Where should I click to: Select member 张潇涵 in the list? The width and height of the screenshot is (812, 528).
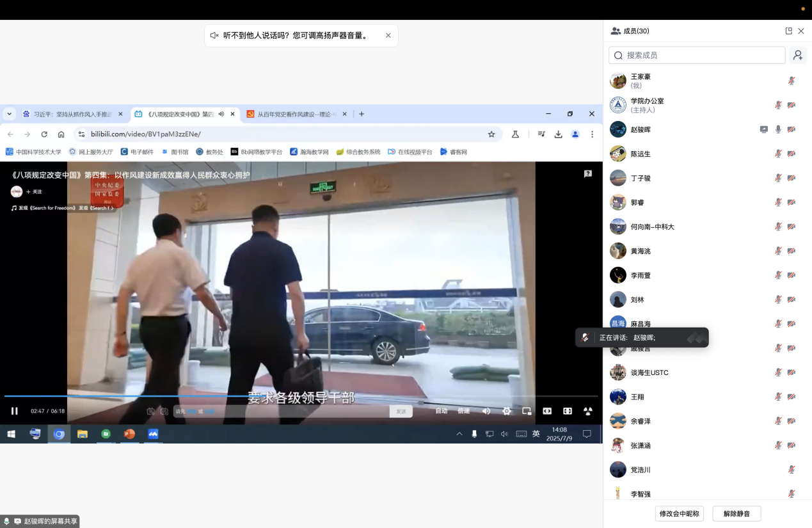[707, 445]
